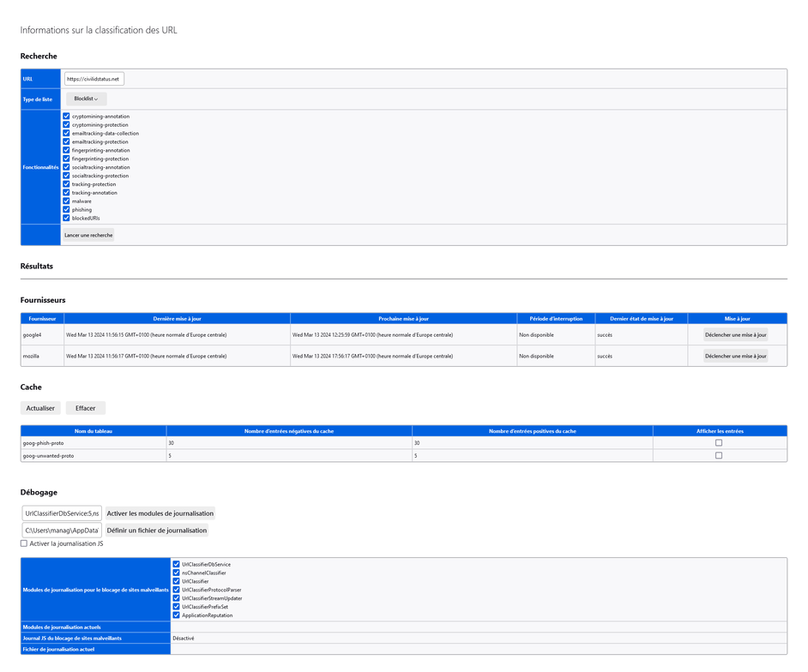Viewport: 808px width, 672px height.
Task: Click goog-phish-proto table name
Action: click(x=93, y=443)
